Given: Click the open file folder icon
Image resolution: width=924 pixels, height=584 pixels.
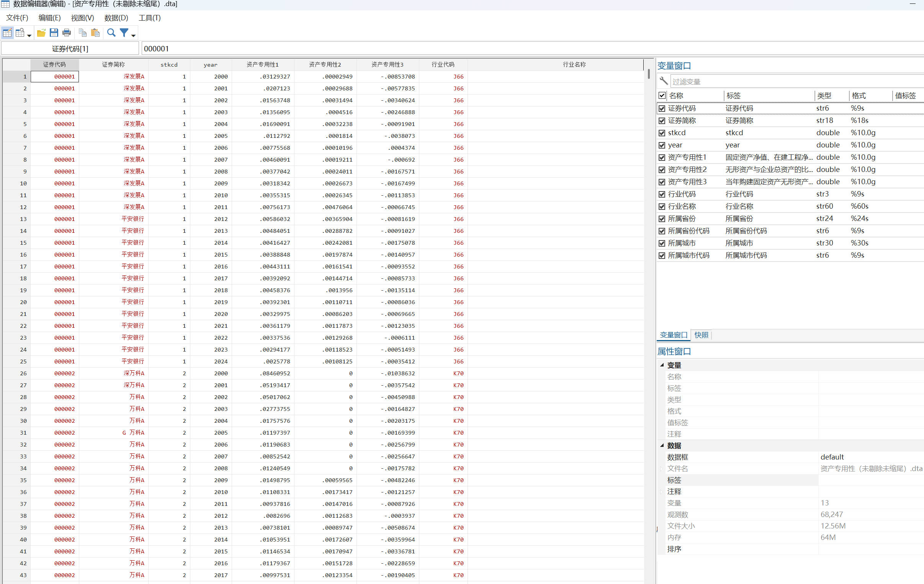Looking at the screenshot, I should (x=41, y=33).
